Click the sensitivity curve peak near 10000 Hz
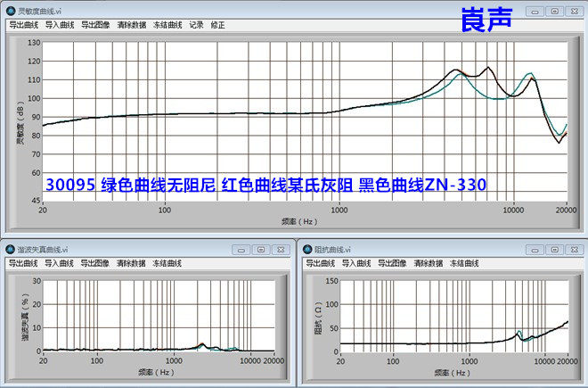 (x=529, y=74)
